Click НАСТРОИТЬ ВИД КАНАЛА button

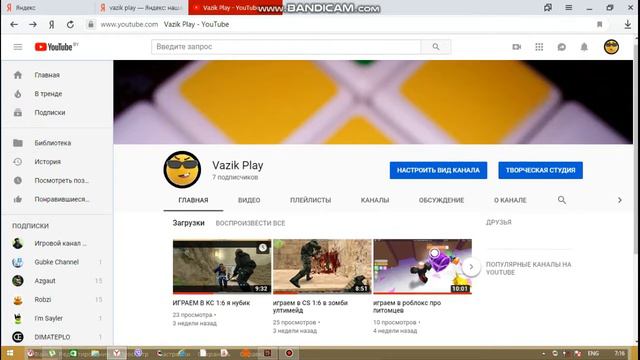click(438, 170)
